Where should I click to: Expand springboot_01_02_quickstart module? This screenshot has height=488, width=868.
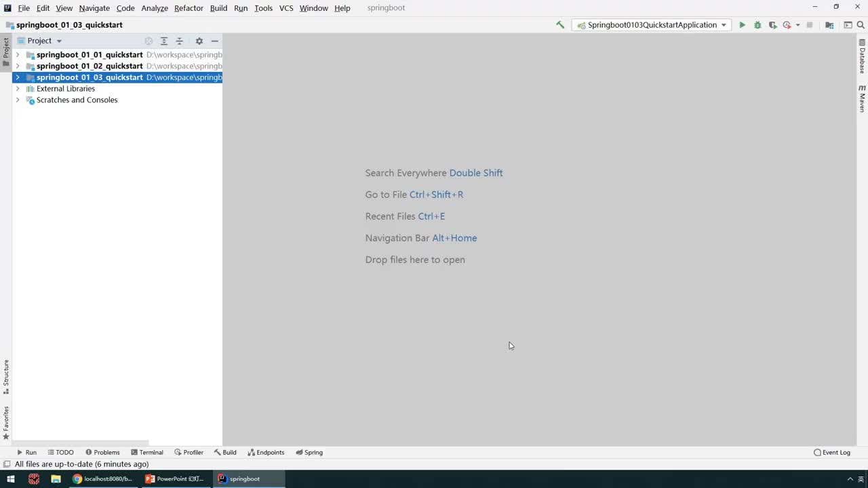pos(18,66)
